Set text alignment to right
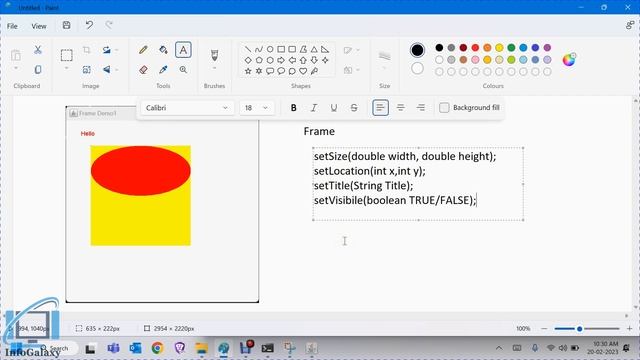The image size is (640, 360). click(x=420, y=108)
